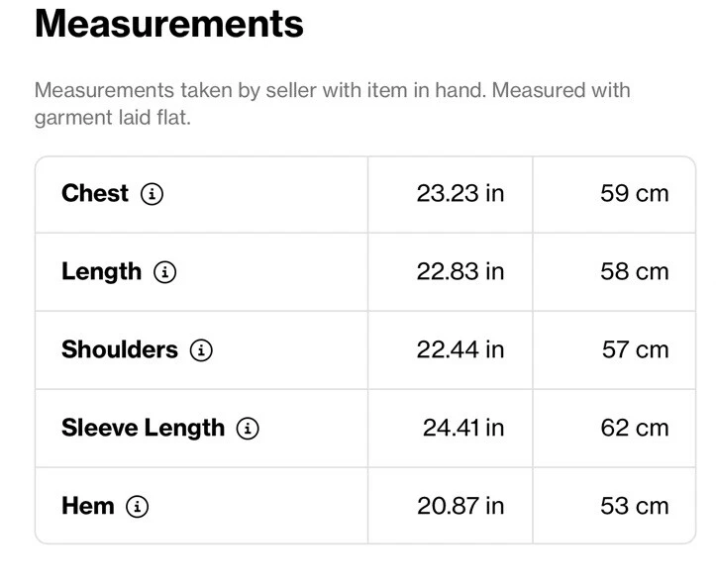Select the Chest row label
This screenshot has width=716, height=588.
pos(95,194)
